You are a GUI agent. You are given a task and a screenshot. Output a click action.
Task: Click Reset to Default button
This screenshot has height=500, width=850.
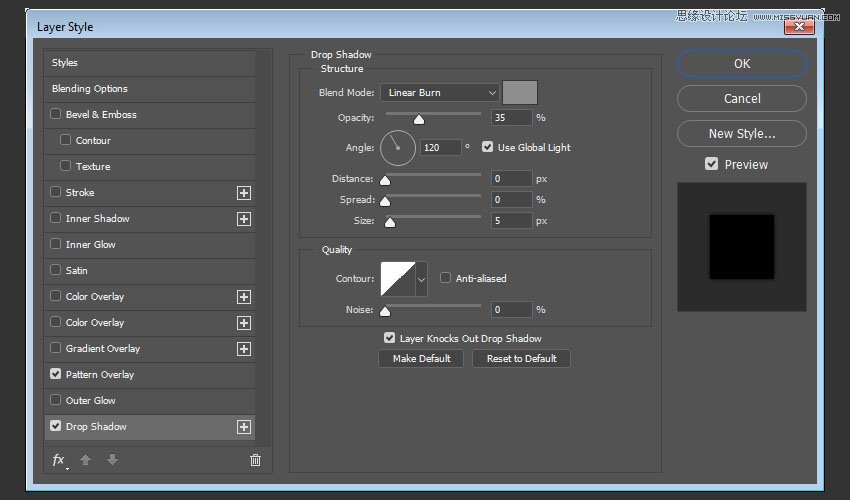coord(521,358)
